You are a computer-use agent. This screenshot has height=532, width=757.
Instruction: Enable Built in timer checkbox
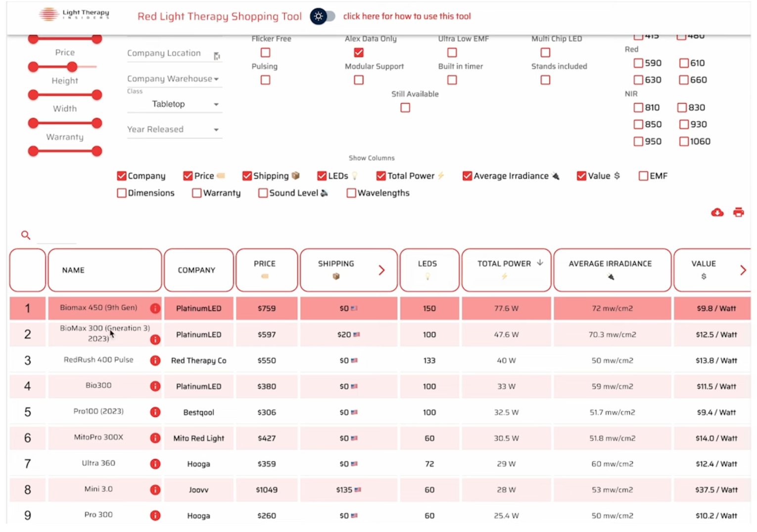452,80
